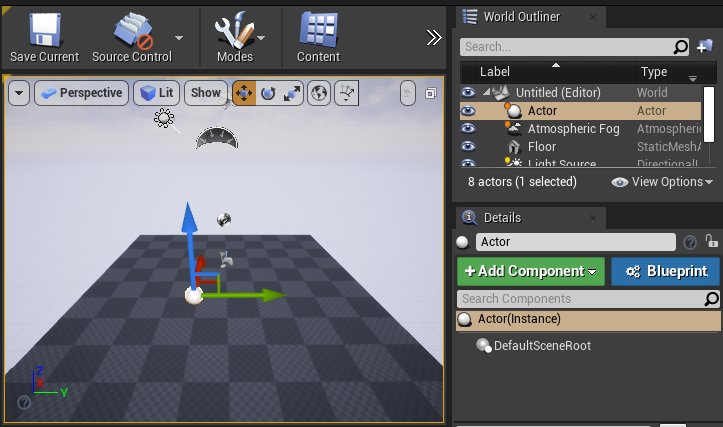The height and width of the screenshot is (427, 723).
Task: Select the Details tab
Action: pyautogui.click(x=501, y=217)
